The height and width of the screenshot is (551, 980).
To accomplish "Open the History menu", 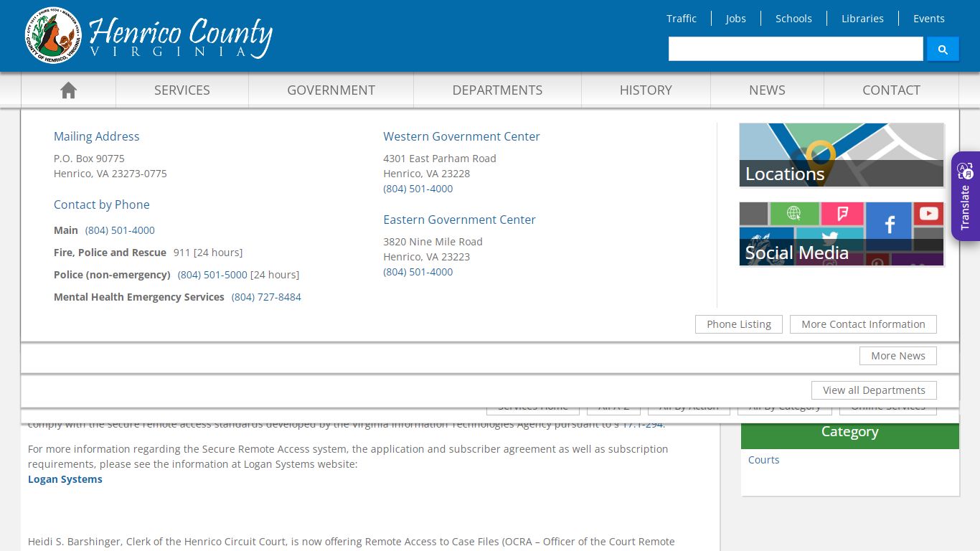I will coord(646,90).
